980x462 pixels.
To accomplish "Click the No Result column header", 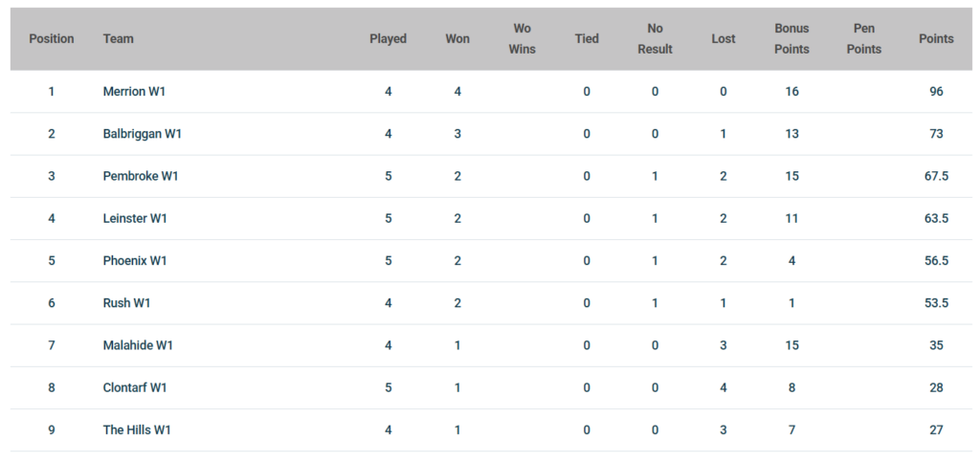I will pos(655,38).
